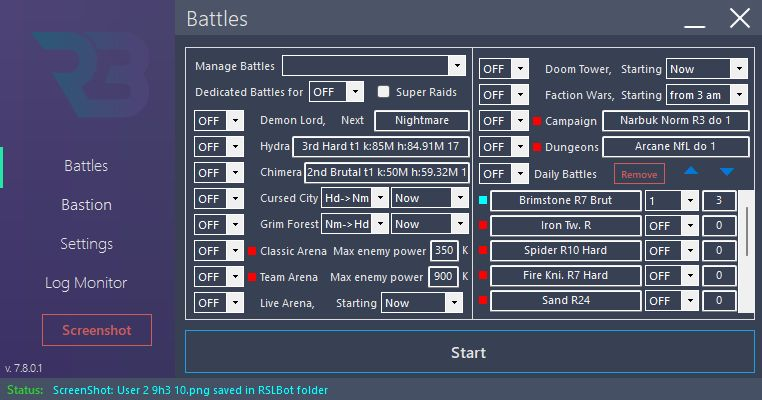
Task: Open Sand R24 OFF dropdown
Action: [x=672, y=300]
